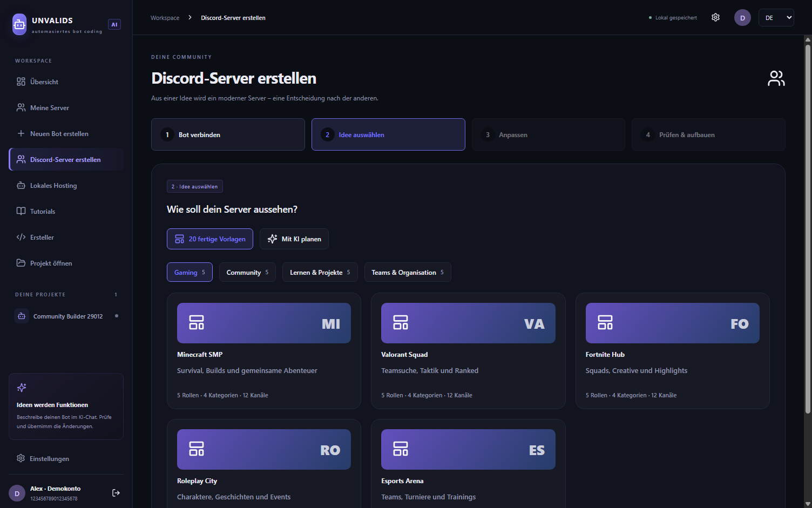Click the AI badge next to the logo

pyautogui.click(x=114, y=24)
